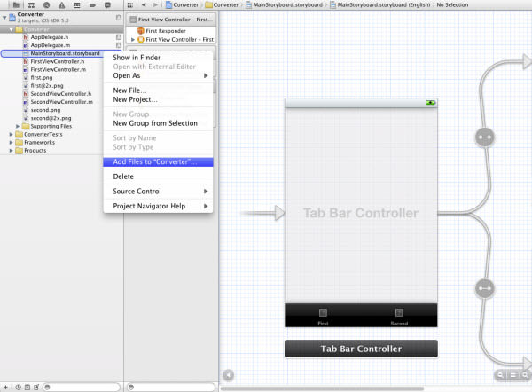Select FirstViewController.h file
Viewport: 532px width, 392px height.
coord(58,61)
